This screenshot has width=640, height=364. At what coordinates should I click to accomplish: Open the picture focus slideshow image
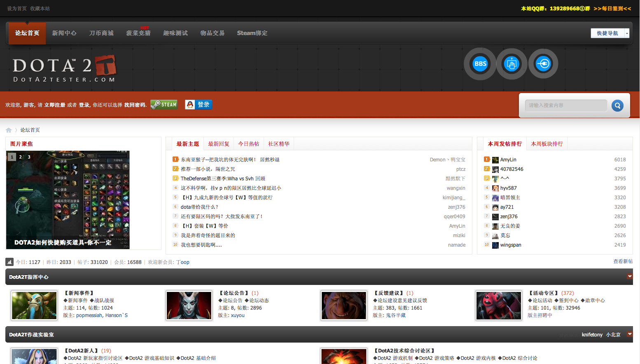click(x=68, y=200)
